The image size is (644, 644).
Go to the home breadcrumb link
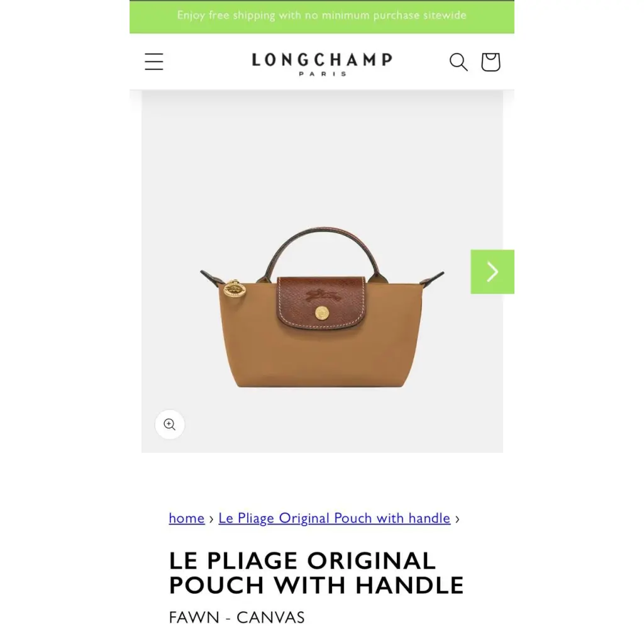tap(186, 518)
